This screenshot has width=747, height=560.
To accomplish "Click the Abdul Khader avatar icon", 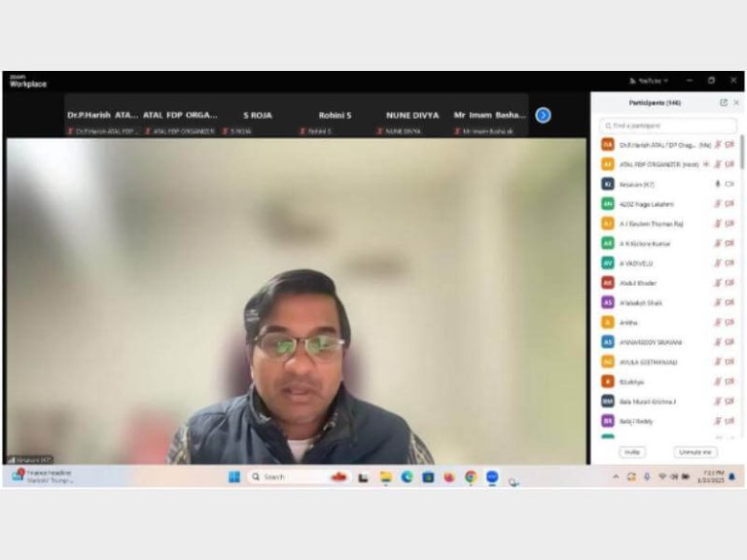I will 608,283.
